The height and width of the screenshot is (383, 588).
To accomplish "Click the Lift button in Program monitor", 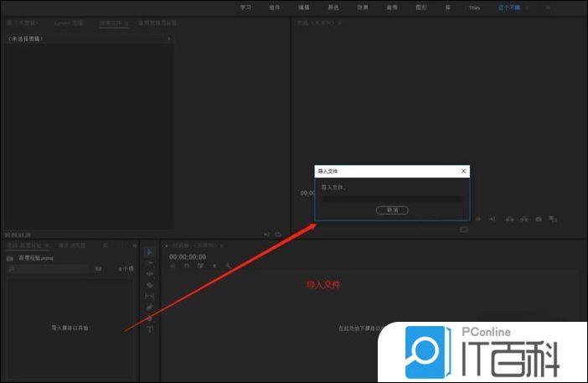I will coord(509,219).
